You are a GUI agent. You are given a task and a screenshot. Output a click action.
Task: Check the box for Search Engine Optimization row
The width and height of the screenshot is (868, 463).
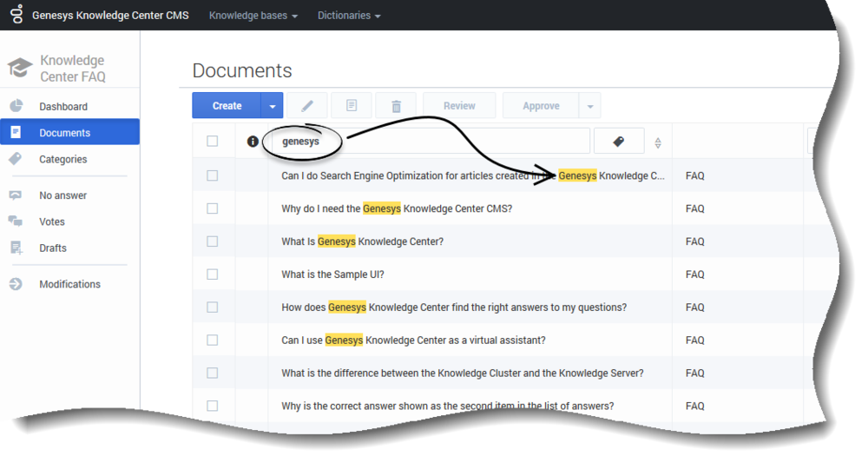point(213,175)
